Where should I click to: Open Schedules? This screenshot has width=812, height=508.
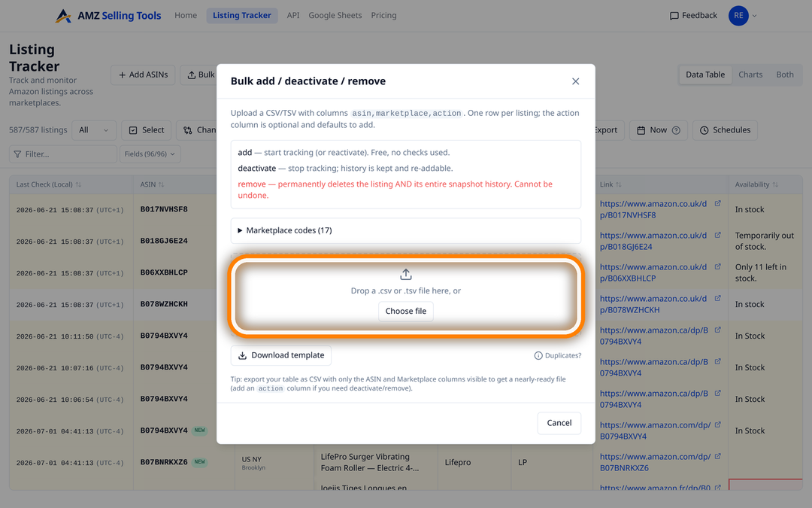[725, 130]
